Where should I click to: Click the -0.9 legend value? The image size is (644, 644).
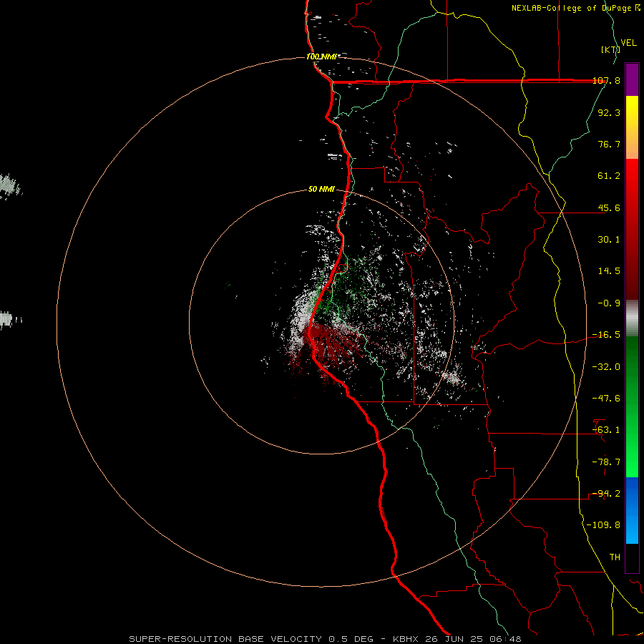609,303
